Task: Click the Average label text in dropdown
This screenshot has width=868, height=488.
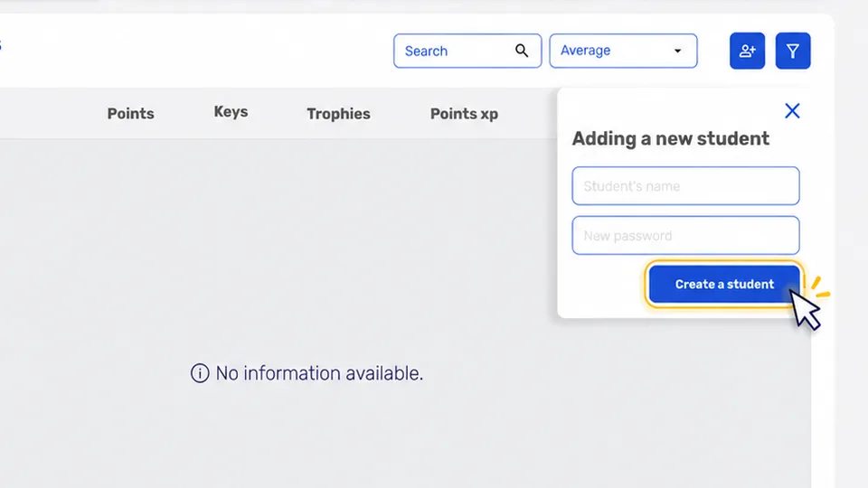Action: point(585,51)
